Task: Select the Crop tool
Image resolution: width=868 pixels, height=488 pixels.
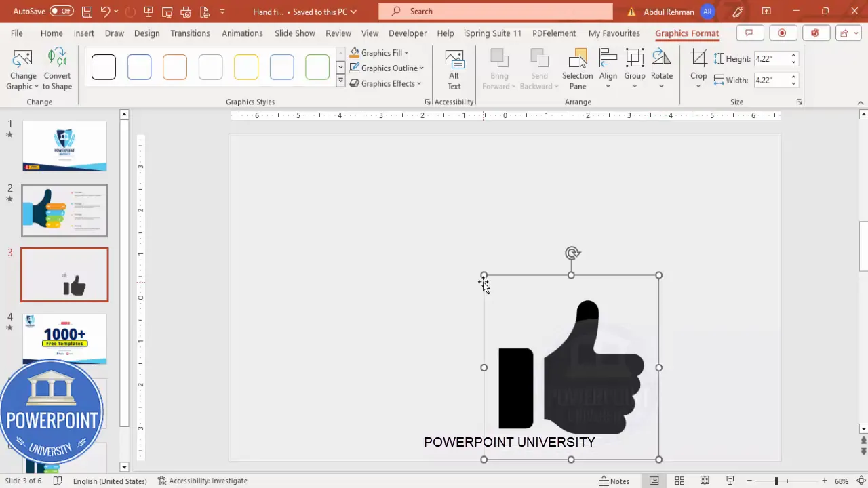Action: [698, 64]
